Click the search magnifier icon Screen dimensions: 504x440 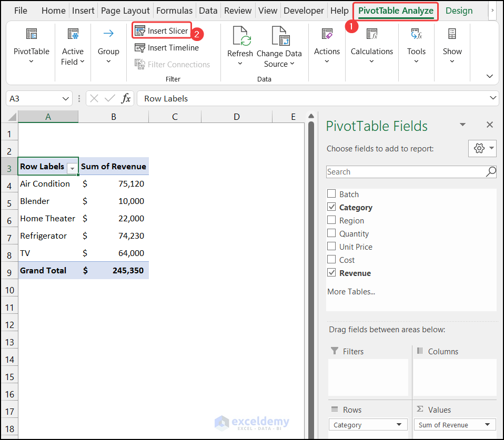(x=490, y=171)
